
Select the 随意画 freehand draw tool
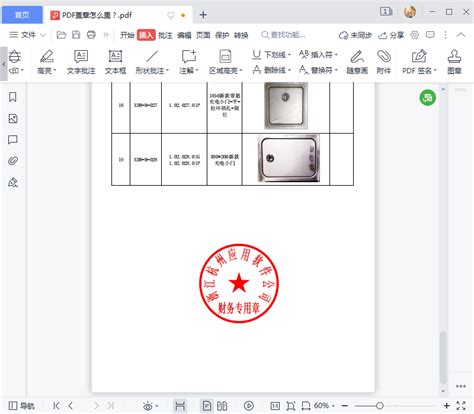pos(357,62)
